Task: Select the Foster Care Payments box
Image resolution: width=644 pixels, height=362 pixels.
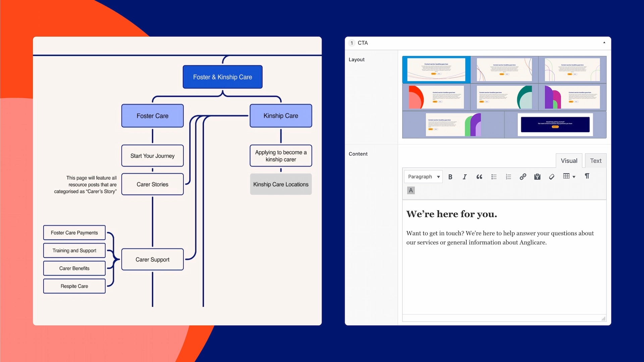Action: [74, 233]
